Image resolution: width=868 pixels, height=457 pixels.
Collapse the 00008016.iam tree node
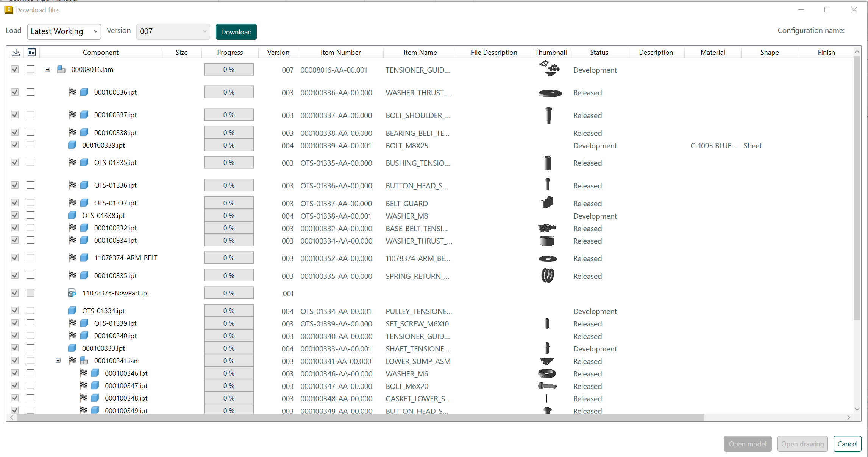pos(47,69)
